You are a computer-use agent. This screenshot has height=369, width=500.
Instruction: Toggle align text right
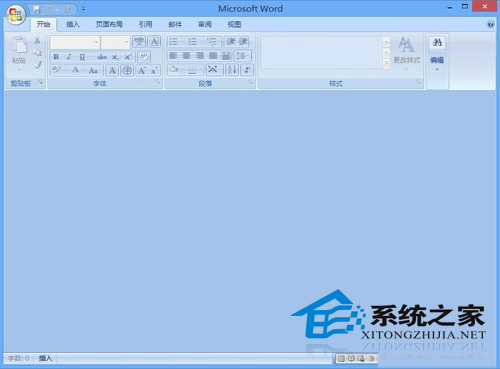[x=199, y=56]
